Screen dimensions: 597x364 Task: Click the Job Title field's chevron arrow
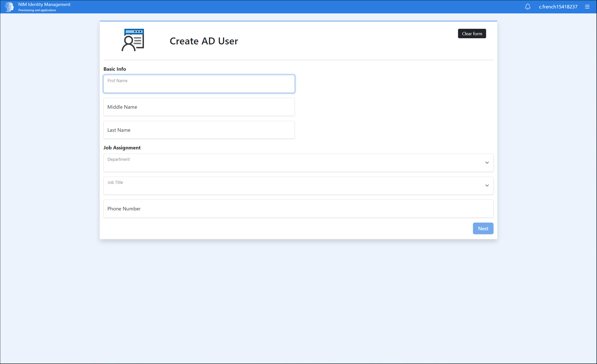[x=487, y=186]
